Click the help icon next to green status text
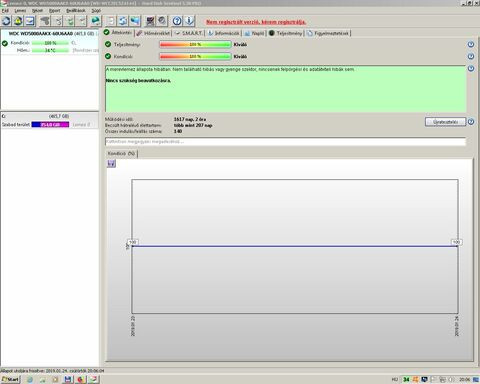 tap(471, 68)
